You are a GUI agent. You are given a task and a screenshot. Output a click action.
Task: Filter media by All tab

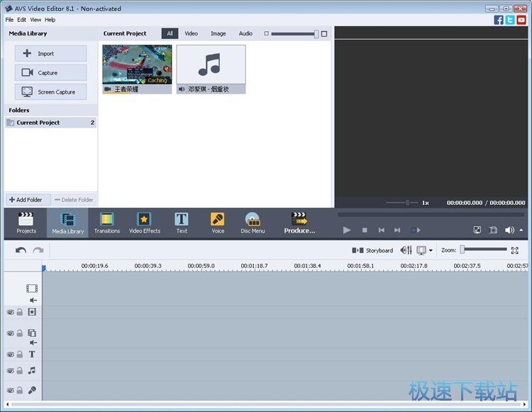click(x=170, y=33)
